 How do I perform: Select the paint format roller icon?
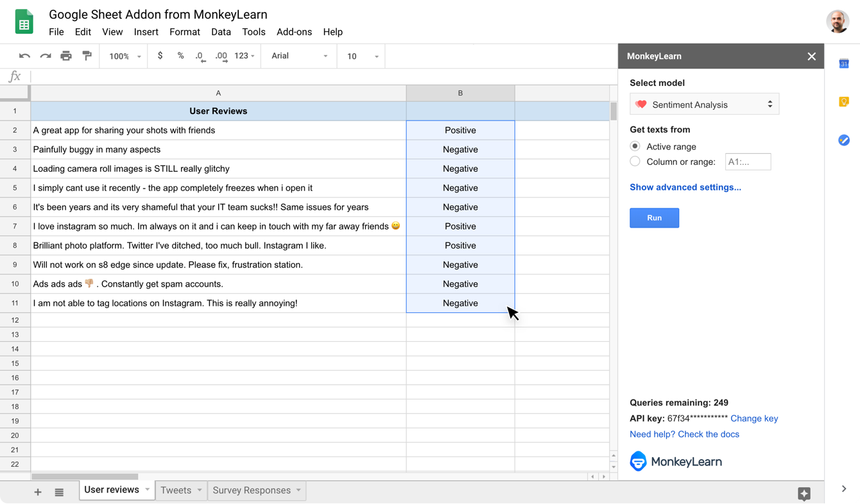(87, 56)
